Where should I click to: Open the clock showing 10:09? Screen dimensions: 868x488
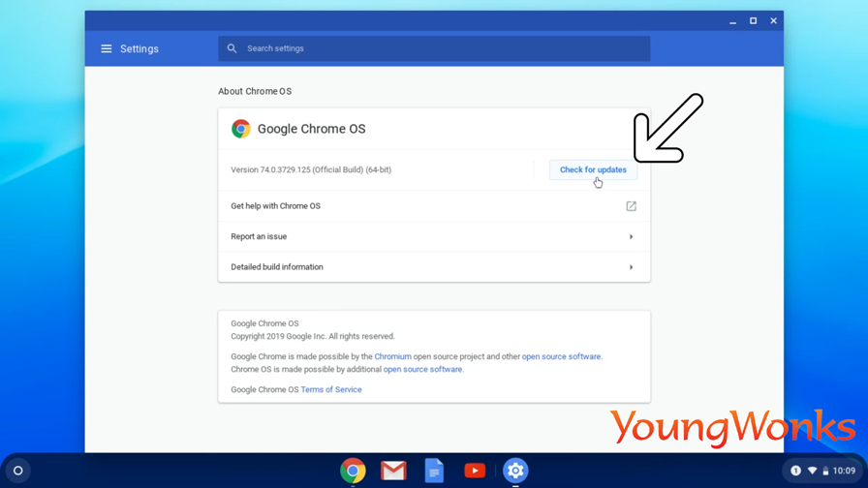844,471
